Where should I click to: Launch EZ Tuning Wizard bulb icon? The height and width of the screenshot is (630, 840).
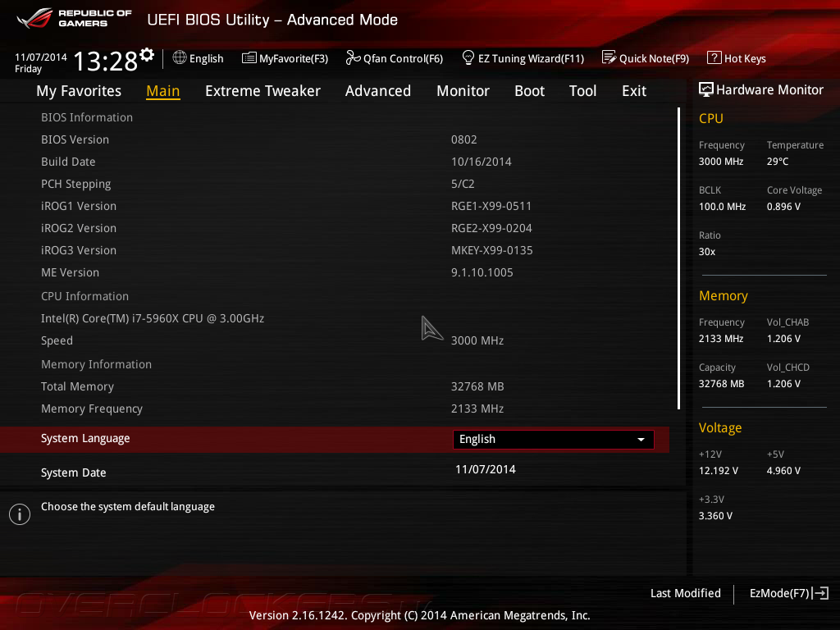coord(468,57)
